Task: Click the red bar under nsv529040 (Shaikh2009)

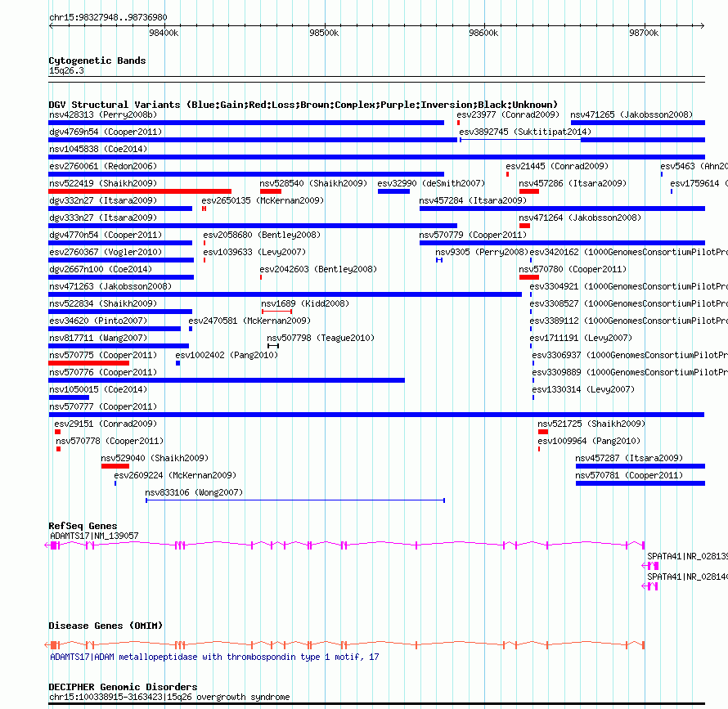Action: click(x=115, y=466)
